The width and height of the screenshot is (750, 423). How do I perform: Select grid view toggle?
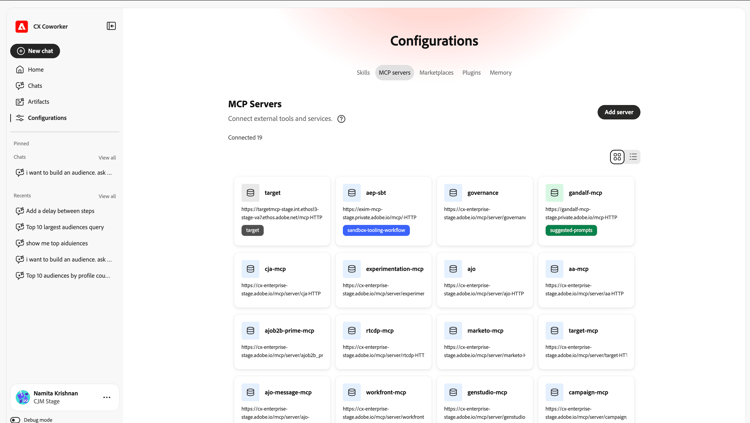[x=617, y=157]
